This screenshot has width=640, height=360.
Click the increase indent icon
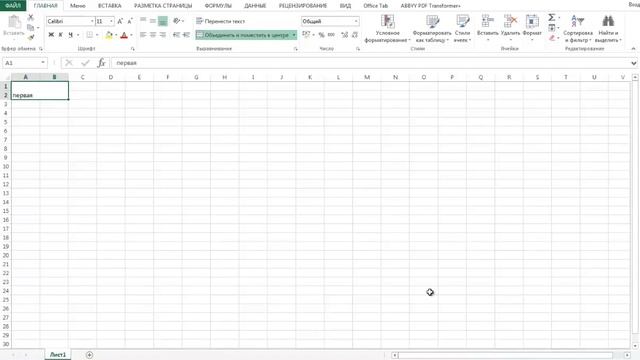coord(186,35)
